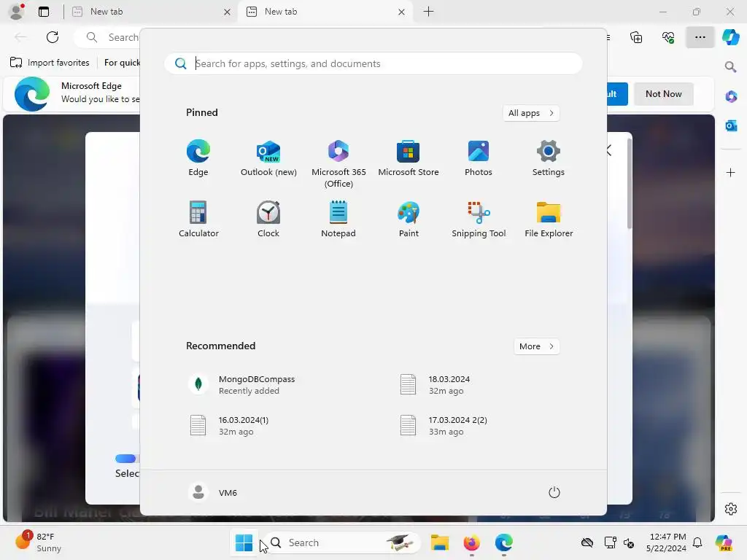This screenshot has height=560, width=747.
Task: Open the Settings pinned app
Action: pos(549,158)
